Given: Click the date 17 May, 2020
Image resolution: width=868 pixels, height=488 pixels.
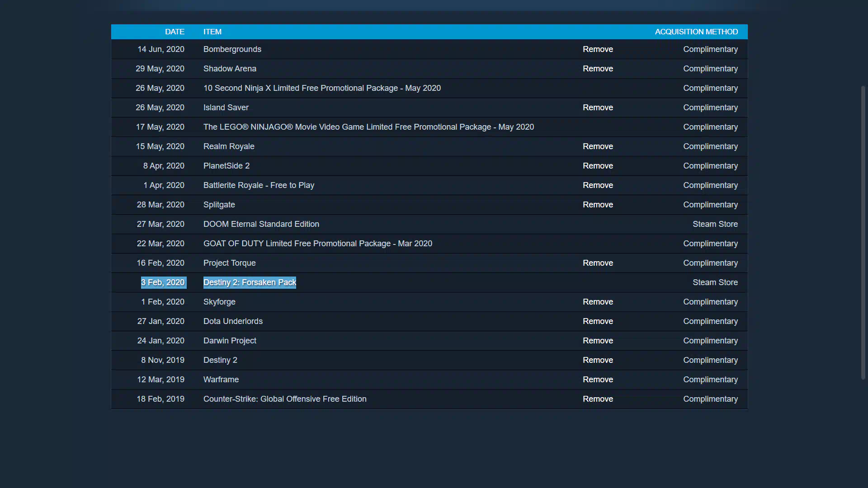Looking at the screenshot, I should pyautogui.click(x=160, y=127).
